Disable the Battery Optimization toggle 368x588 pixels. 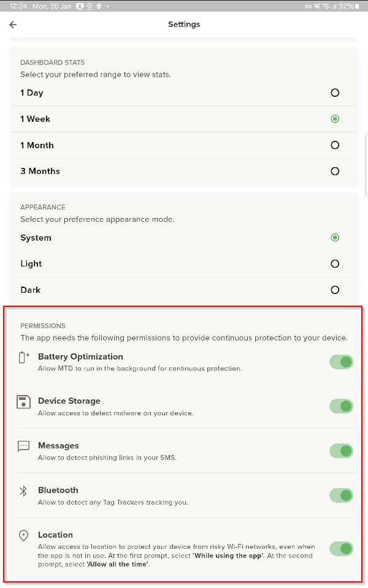coord(342,362)
